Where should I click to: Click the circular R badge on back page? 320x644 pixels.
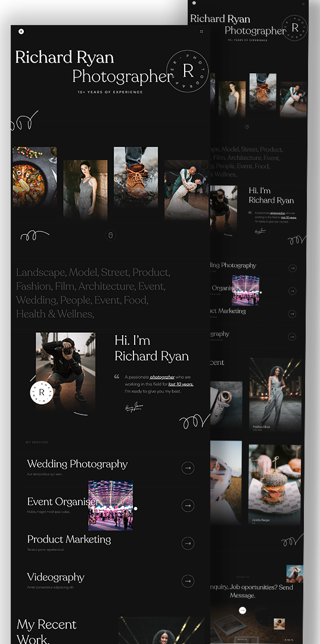(295, 28)
